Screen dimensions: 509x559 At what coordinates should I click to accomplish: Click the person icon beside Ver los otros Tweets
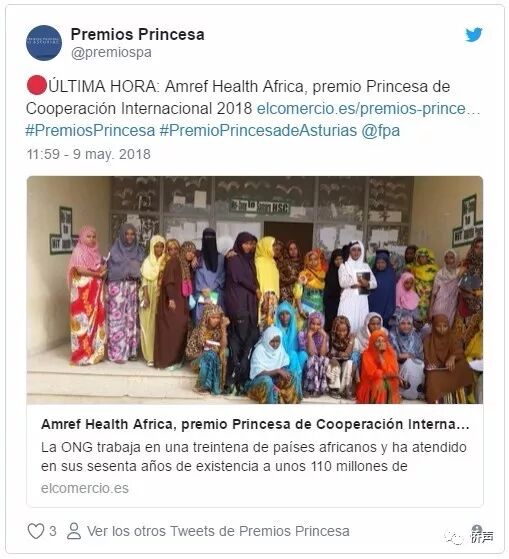click(x=74, y=531)
